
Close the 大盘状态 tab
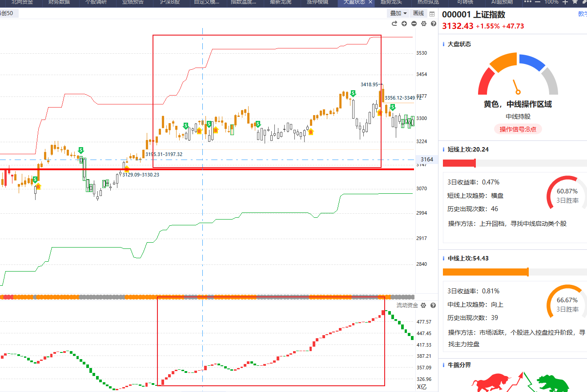pyautogui.click(x=370, y=2)
